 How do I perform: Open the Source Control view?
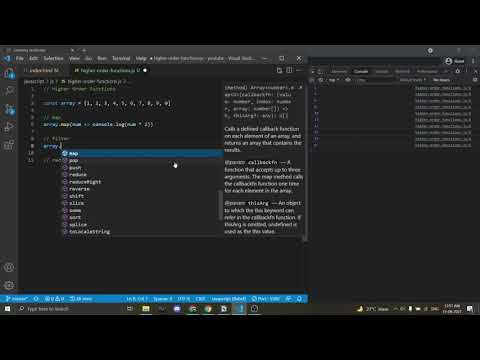click(x=9, y=109)
